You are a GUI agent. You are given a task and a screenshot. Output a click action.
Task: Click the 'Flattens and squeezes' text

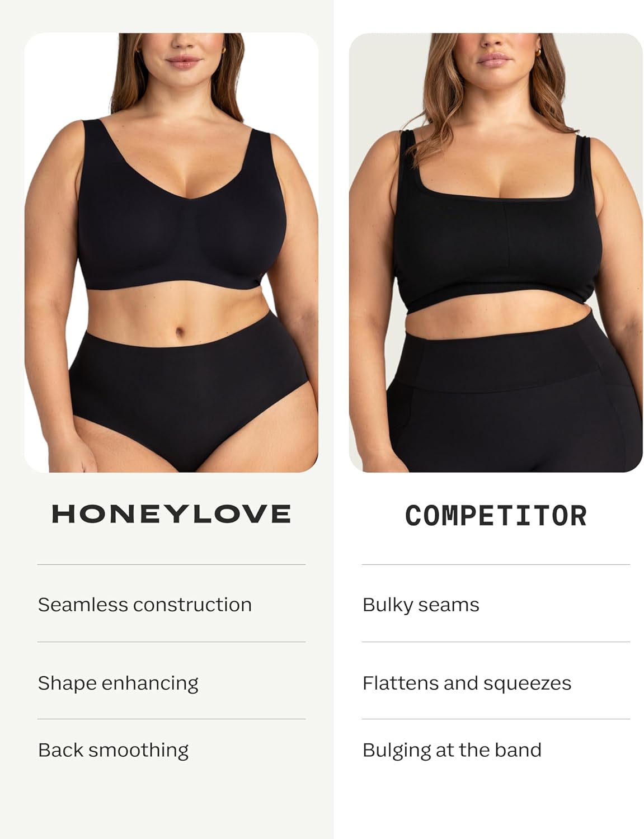pyautogui.click(x=467, y=683)
